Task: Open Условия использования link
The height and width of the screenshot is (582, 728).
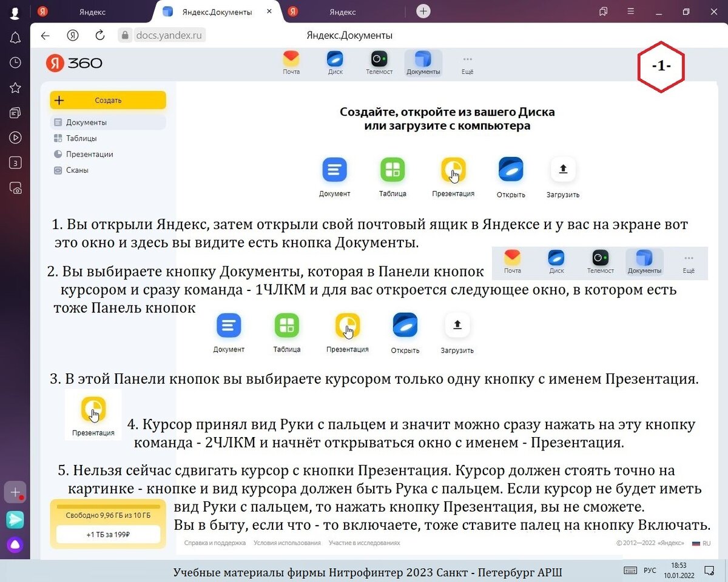Action: (x=287, y=543)
